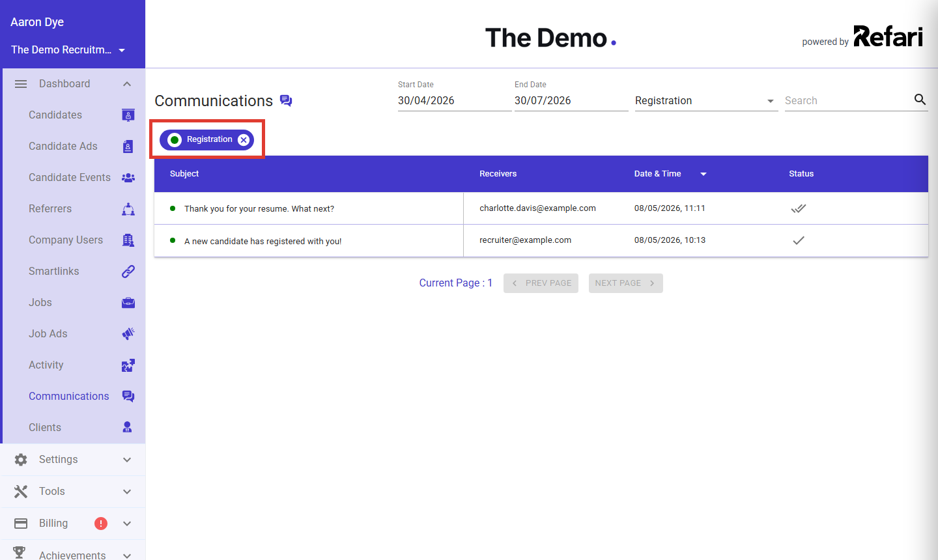938x560 pixels.
Task: Remove the Registration filter chip
Action: (x=244, y=140)
